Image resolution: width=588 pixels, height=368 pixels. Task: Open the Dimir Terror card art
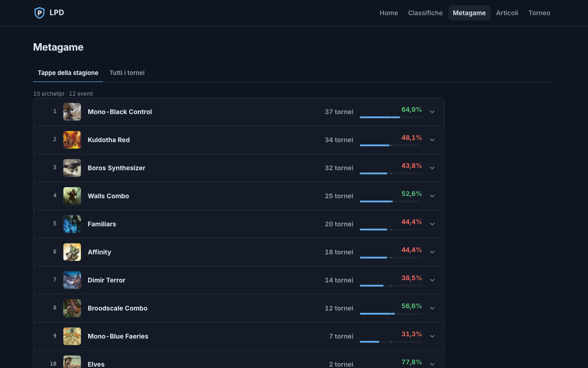tap(72, 280)
